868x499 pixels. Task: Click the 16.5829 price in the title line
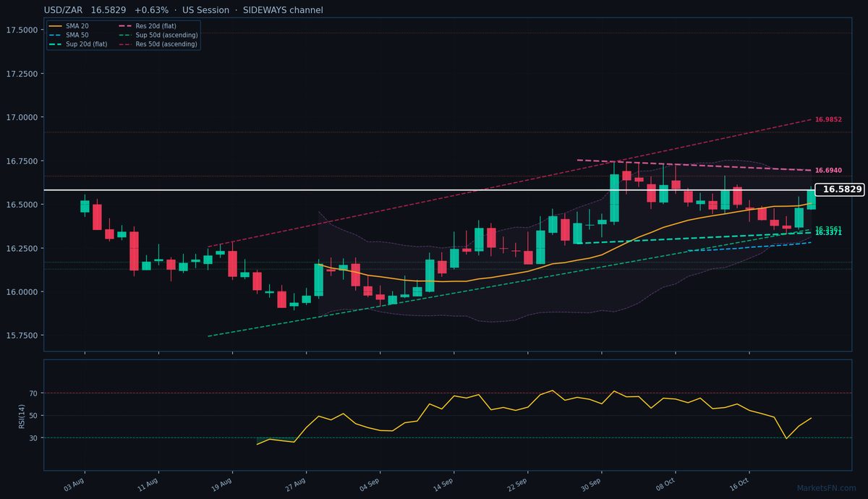click(108, 10)
